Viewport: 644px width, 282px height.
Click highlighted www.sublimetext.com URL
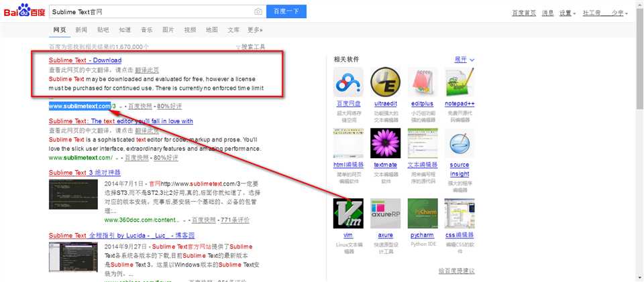[80, 107]
